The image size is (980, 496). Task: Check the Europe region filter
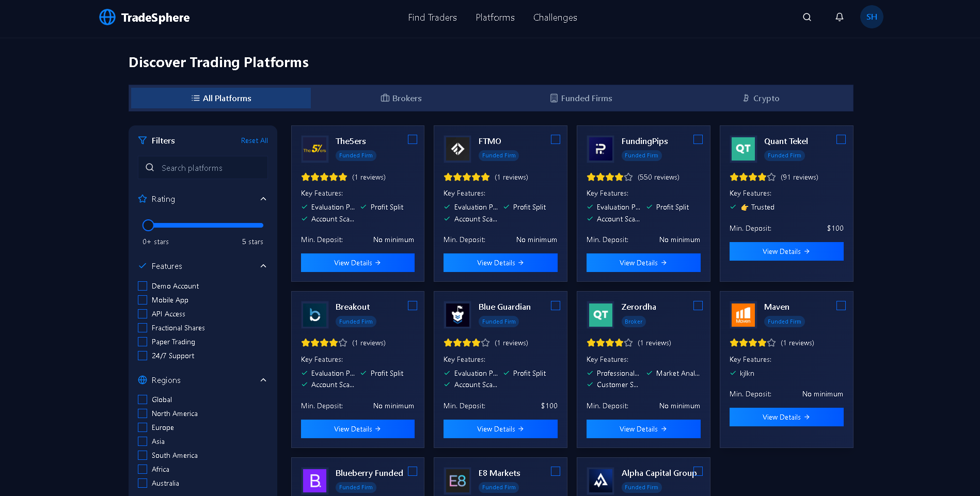tap(143, 427)
